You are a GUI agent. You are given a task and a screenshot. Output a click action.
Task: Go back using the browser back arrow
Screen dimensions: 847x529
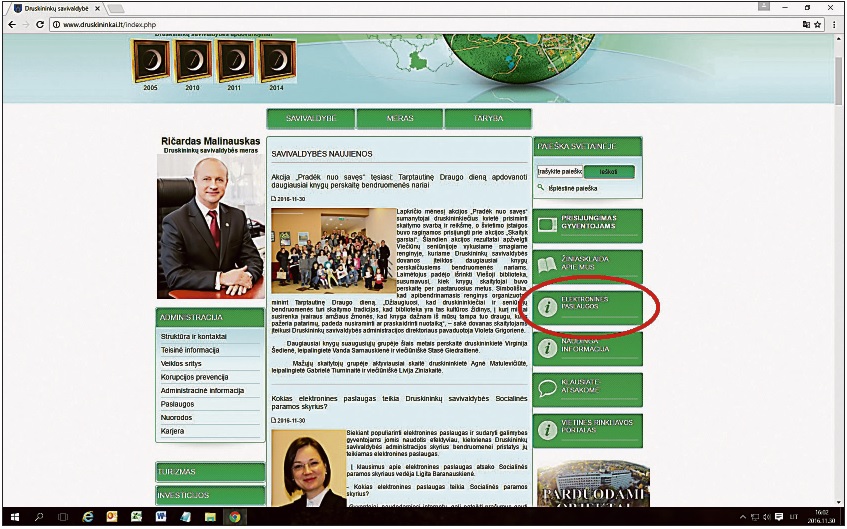(12, 25)
